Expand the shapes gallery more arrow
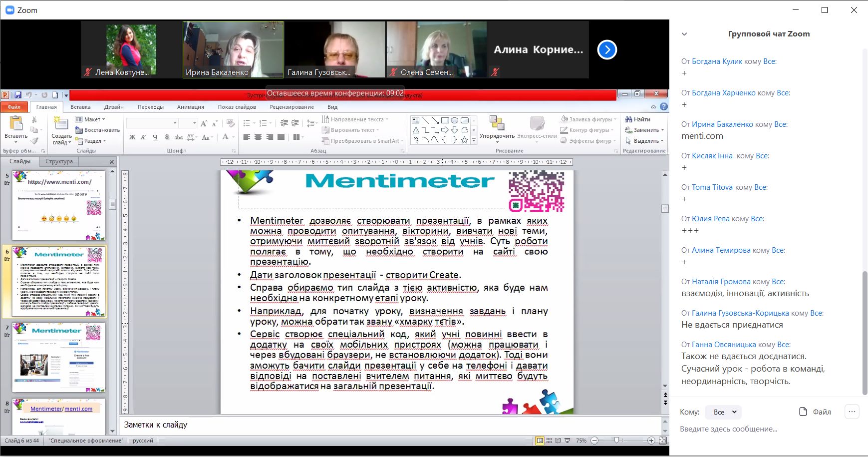Image resolution: width=868 pixels, height=457 pixels. pos(474,141)
